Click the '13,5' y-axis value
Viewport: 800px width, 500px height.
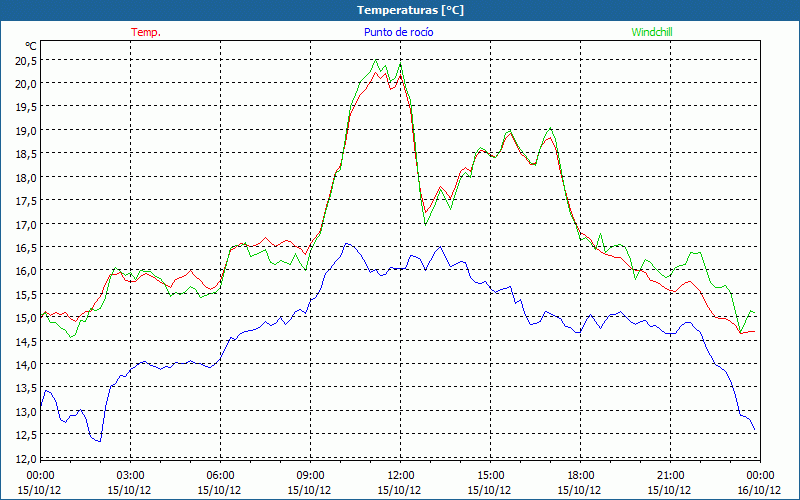[x=26, y=388]
